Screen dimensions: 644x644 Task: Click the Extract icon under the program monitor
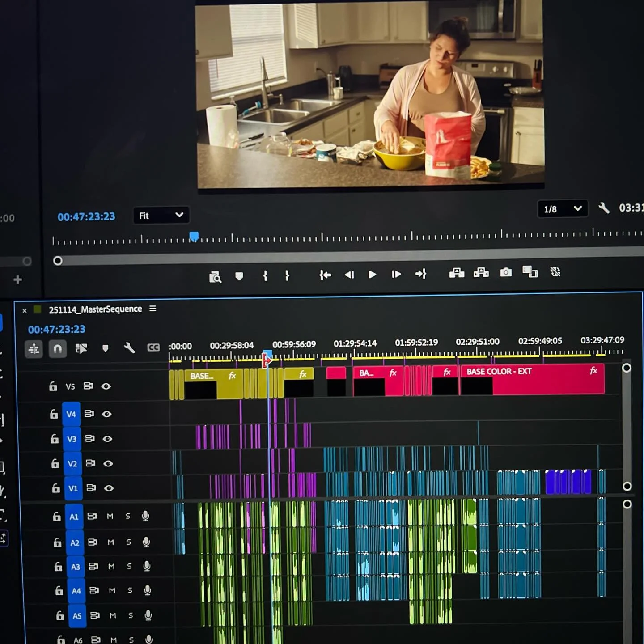click(x=480, y=272)
